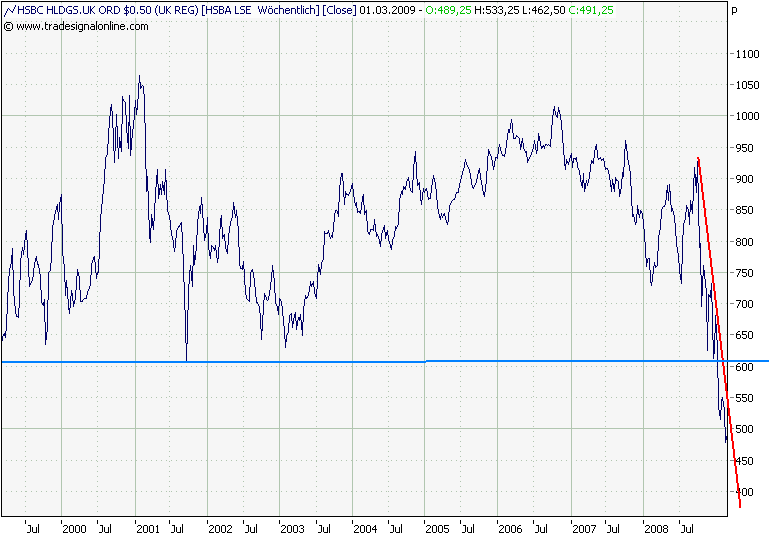The image size is (769, 536).
Task: Click the 2001 year label on time axis
Action: [148, 529]
